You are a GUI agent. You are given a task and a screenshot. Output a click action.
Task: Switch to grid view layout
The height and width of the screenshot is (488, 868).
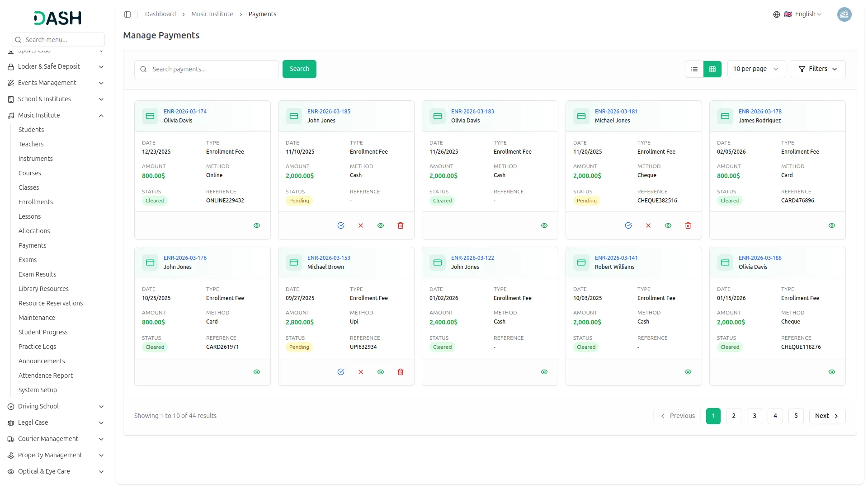tap(712, 69)
